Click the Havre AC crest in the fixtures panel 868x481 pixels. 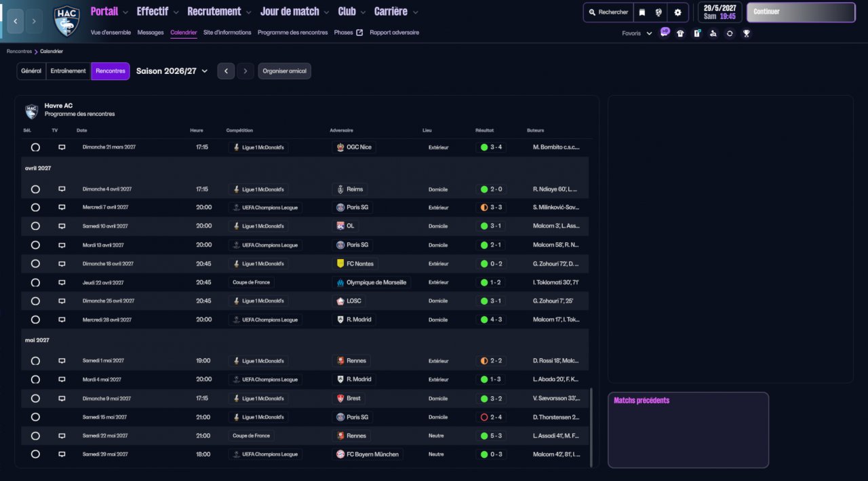pos(31,111)
